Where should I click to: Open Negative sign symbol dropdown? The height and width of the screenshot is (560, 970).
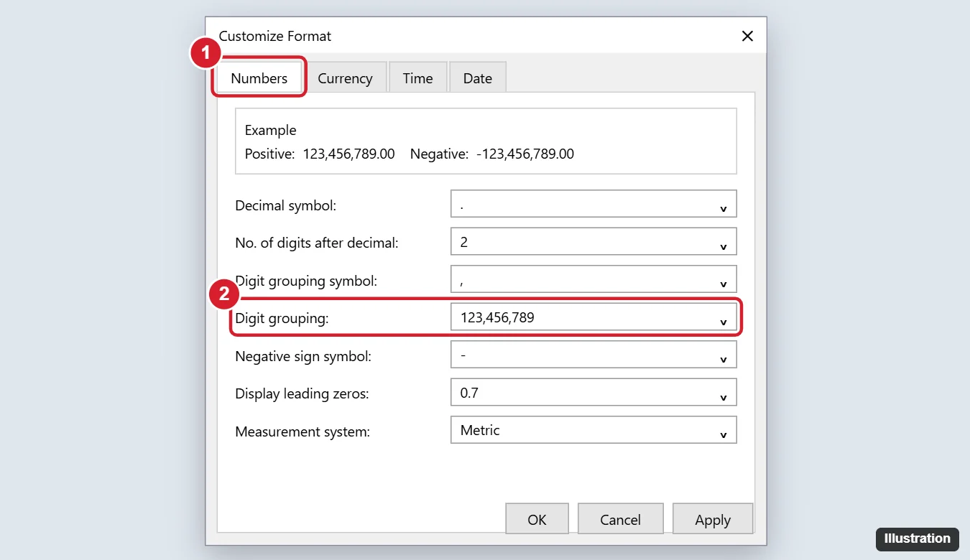pyautogui.click(x=593, y=354)
